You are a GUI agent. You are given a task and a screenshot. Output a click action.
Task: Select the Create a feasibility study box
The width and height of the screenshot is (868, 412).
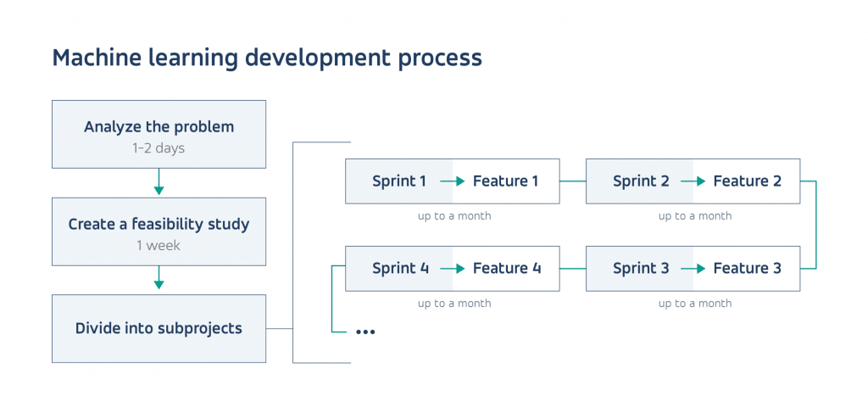(x=159, y=231)
